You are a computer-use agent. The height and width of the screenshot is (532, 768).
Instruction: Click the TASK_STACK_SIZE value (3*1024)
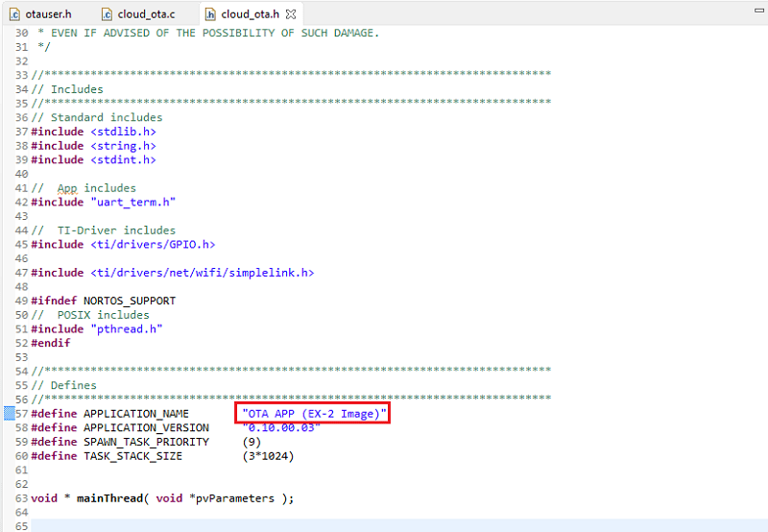click(268, 456)
